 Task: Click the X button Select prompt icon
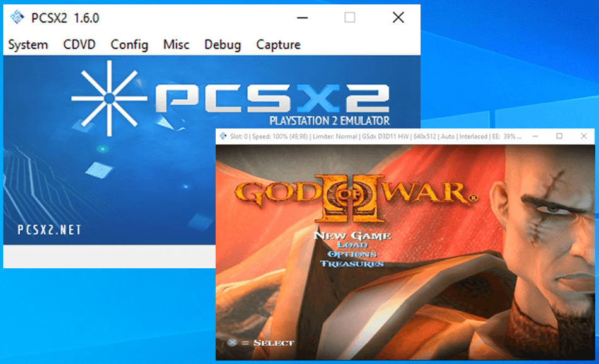[232, 342]
